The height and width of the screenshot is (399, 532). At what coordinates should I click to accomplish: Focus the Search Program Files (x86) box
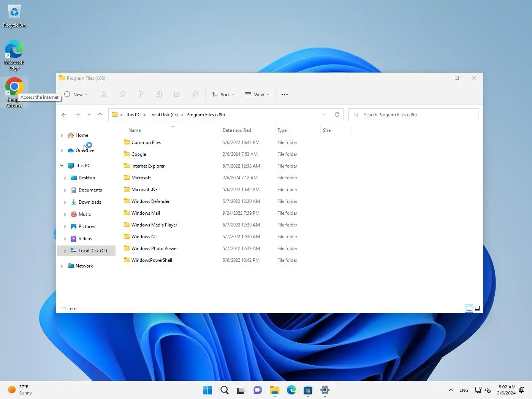[413, 115]
